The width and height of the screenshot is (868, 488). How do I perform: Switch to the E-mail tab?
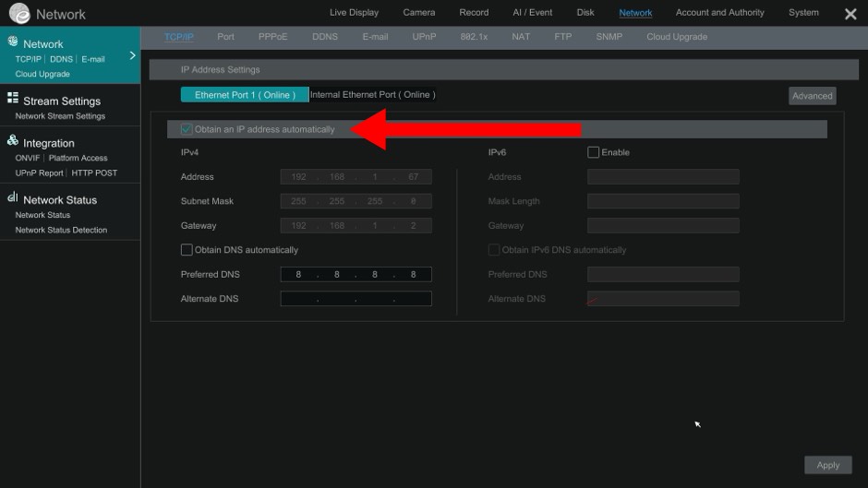(x=375, y=37)
